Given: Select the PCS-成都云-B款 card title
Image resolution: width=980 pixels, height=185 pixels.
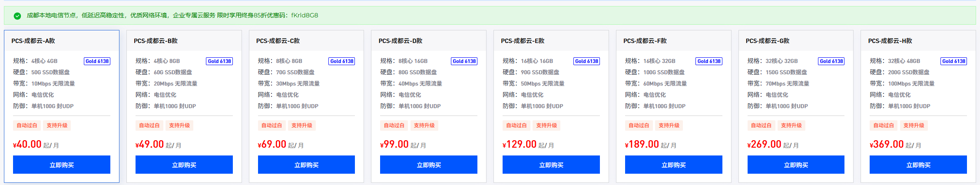Looking at the screenshot, I should [156, 41].
